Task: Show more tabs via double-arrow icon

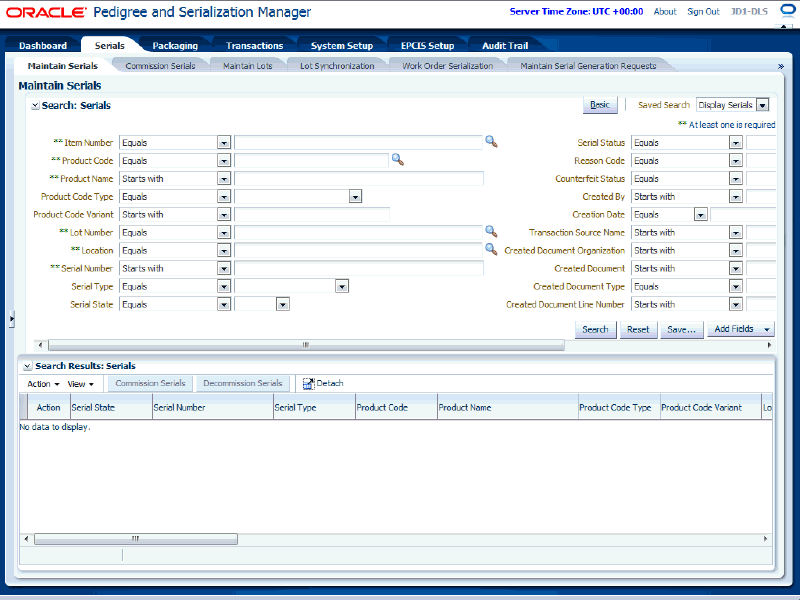Action: coord(780,66)
